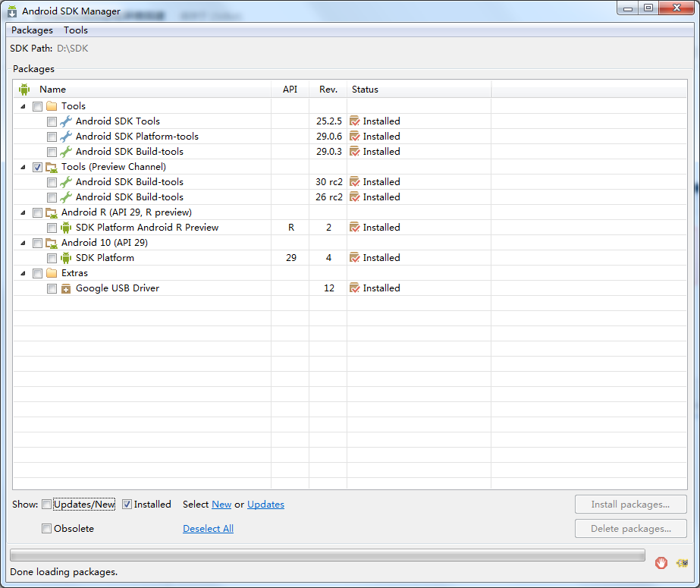Uncheck the Tools (Preview Channel) checkbox

[x=37, y=168]
